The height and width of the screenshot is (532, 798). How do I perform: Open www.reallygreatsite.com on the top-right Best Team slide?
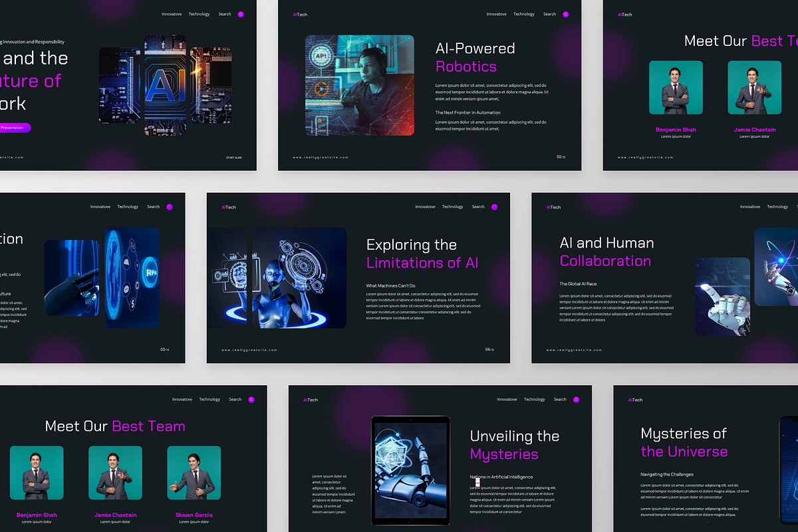(x=646, y=158)
